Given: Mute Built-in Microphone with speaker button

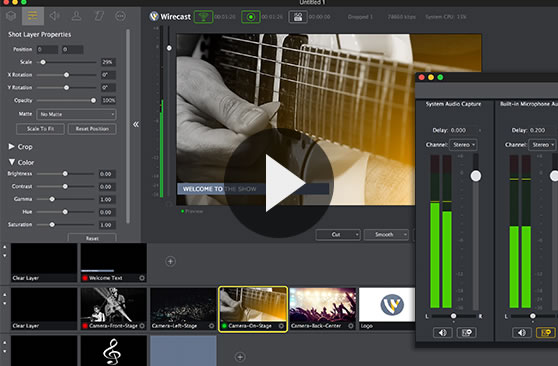Looking at the screenshot, I should [x=522, y=333].
